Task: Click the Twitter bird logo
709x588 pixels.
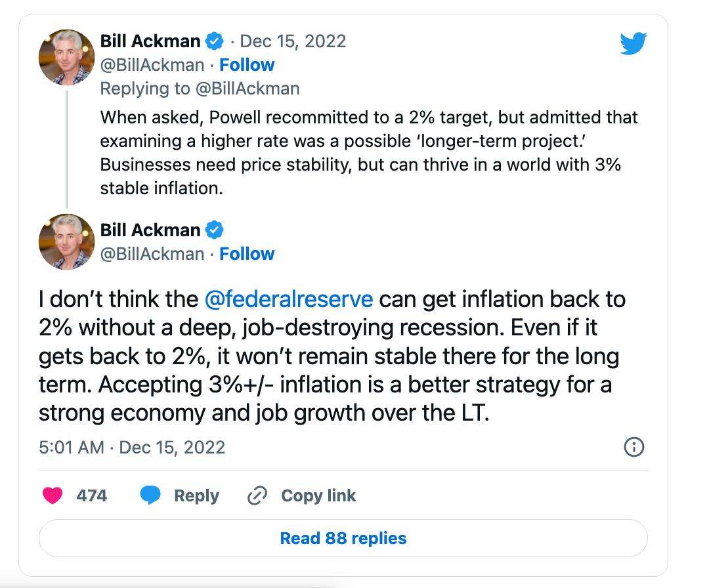Action: click(633, 44)
